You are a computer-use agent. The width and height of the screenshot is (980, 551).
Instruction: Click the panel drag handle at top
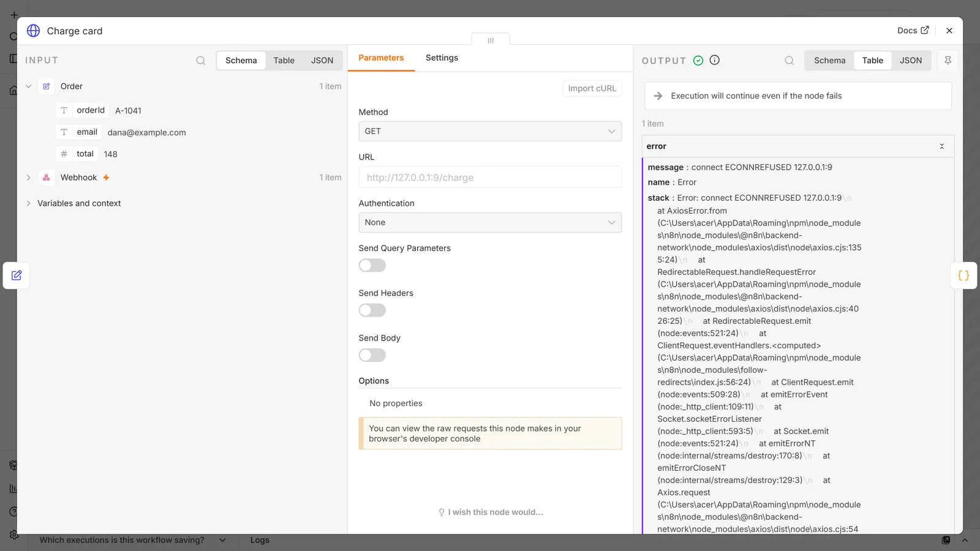491,40
